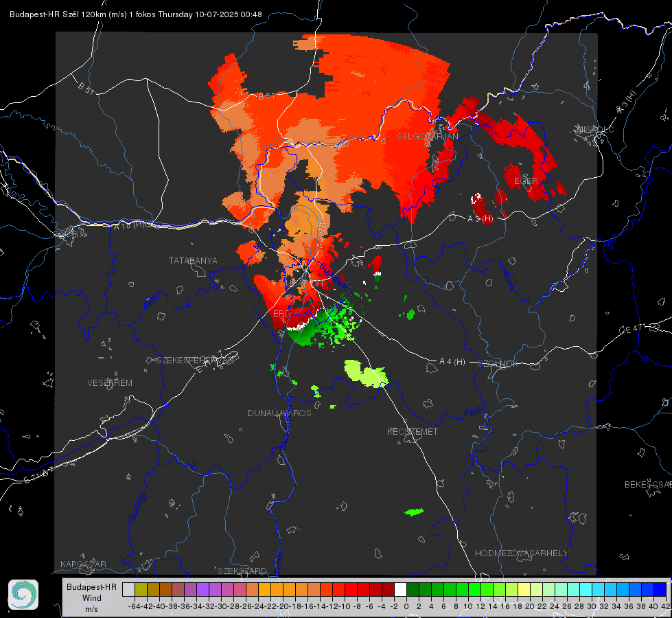This screenshot has width=672, height=618.
Task: Click the 'Budapest-HR' legend heading
Action: click(x=91, y=586)
